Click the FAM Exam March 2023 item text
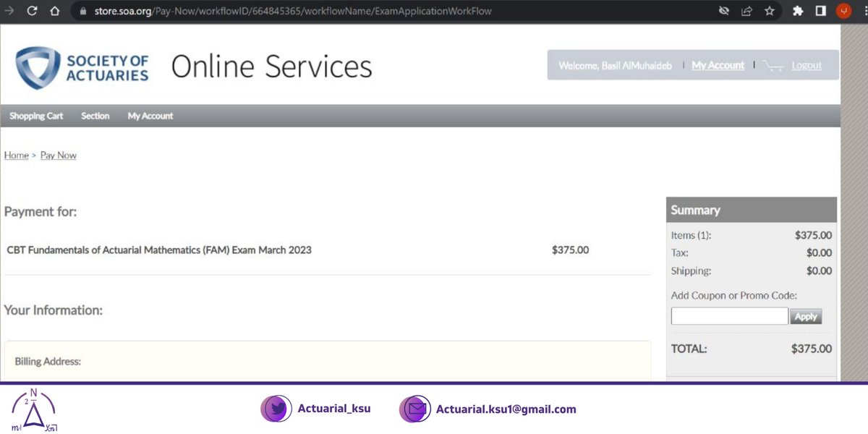The width and height of the screenshot is (868, 434). (159, 250)
